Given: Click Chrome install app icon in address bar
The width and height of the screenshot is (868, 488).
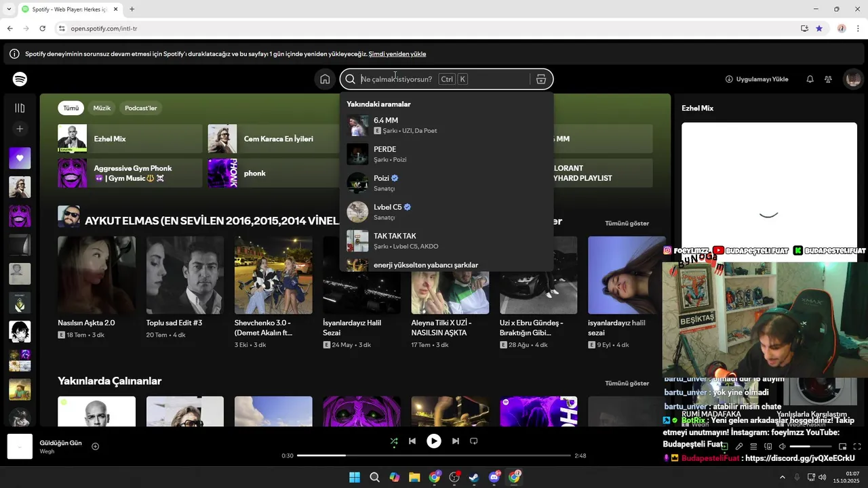Looking at the screenshot, I should tap(804, 28).
